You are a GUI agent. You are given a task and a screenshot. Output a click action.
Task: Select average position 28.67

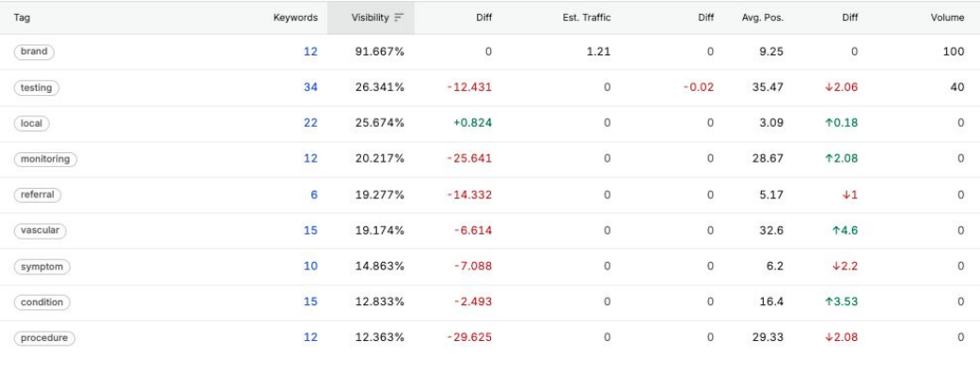tap(768, 159)
